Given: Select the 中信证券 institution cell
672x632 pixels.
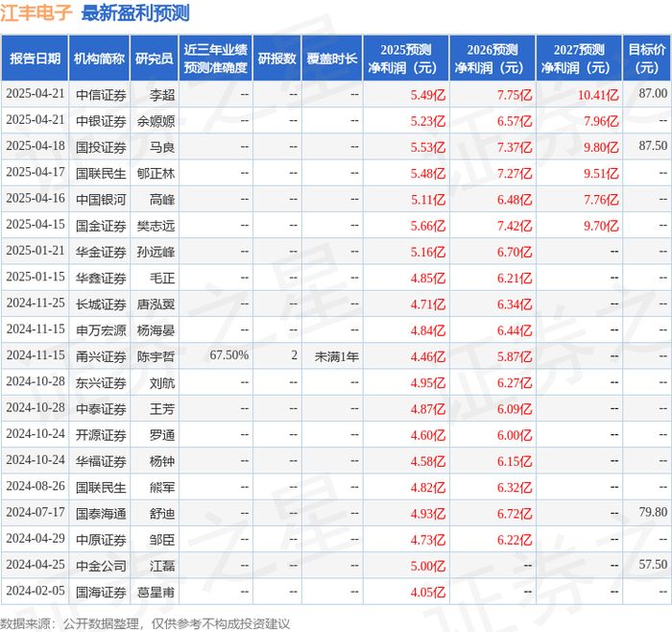Looking at the screenshot, I should tap(101, 95).
